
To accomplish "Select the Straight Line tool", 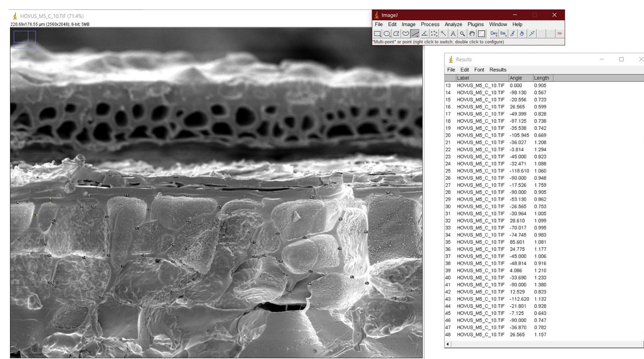I will tap(415, 34).
